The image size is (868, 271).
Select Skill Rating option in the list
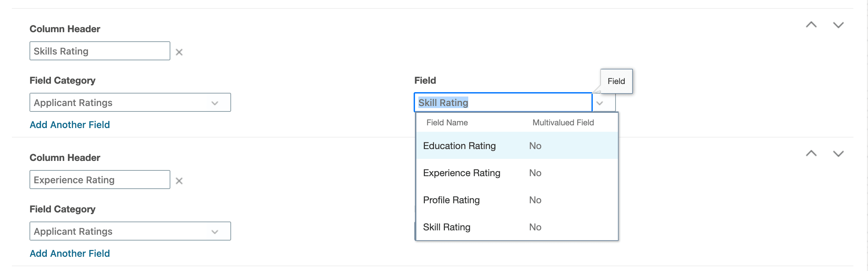tap(447, 227)
